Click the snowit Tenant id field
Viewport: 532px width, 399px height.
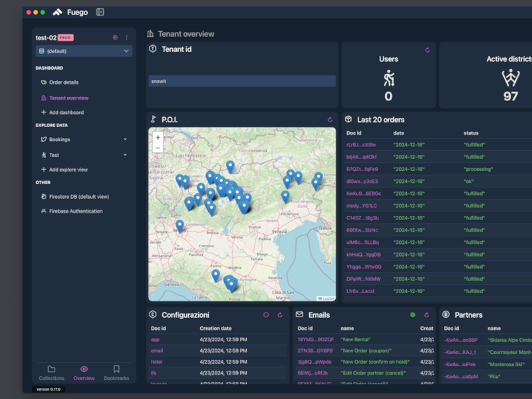coord(242,81)
